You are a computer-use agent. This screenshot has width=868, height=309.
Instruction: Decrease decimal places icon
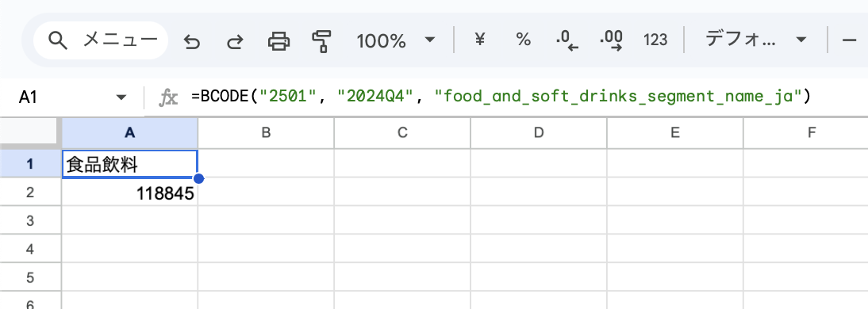coord(567,40)
